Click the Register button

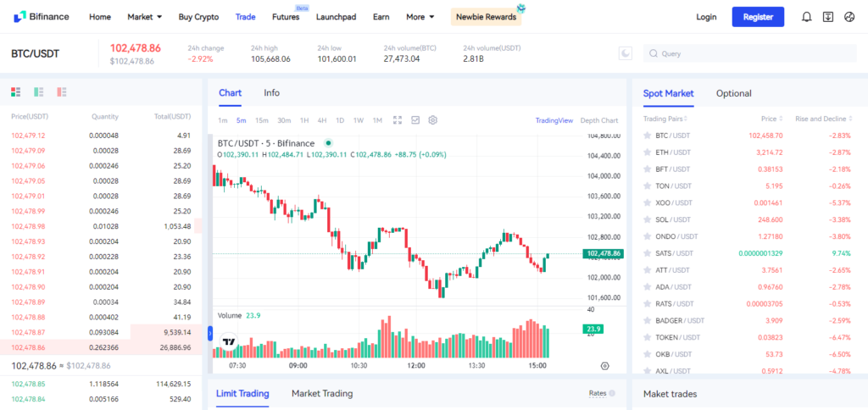[x=758, y=17]
